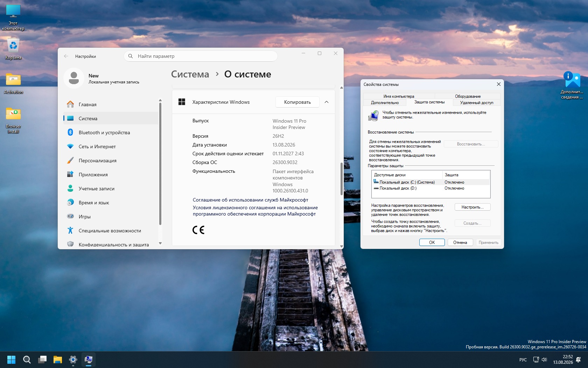This screenshot has width=588, height=368.
Task: Click Настроить... in System Properties
Action: coord(472,207)
